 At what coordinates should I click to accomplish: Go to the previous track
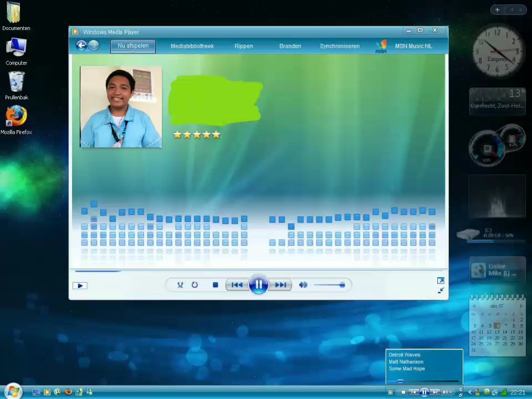click(x=237, y=285)
